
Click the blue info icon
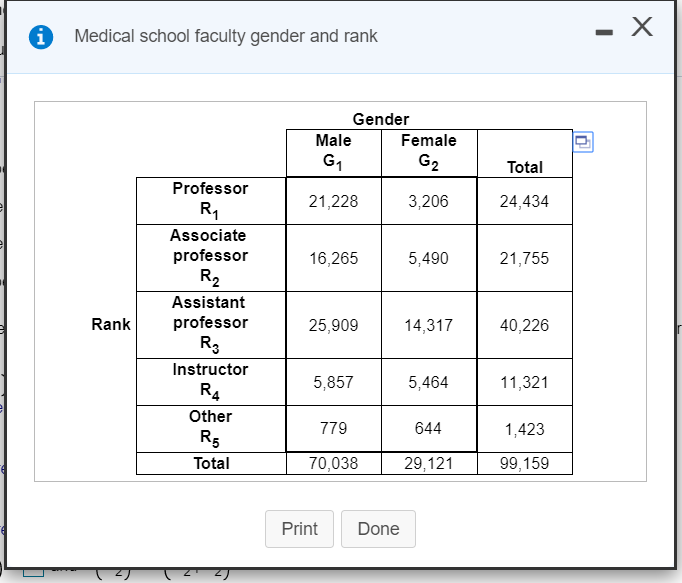click(x=41, y=37)
